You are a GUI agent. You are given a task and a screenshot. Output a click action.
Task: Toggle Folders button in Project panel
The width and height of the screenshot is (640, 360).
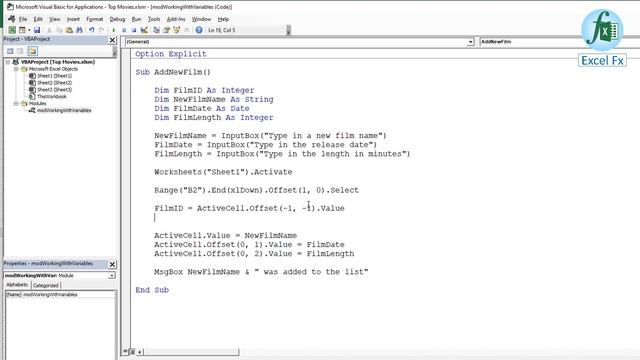click(32, 51)
